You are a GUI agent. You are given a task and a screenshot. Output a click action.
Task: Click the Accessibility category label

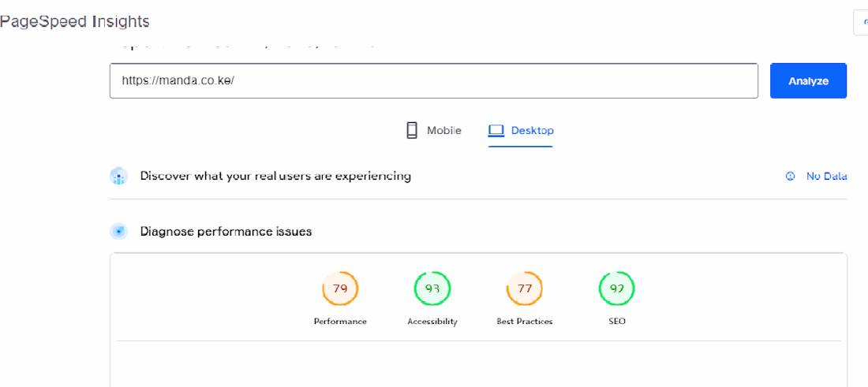432,322
